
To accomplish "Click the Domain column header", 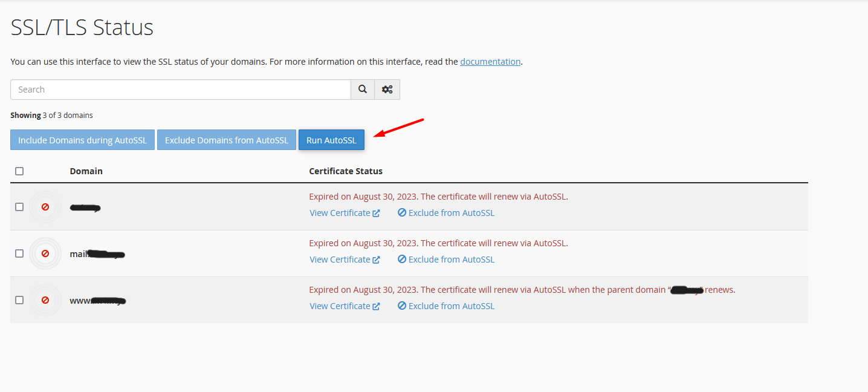I will point(86,171).
